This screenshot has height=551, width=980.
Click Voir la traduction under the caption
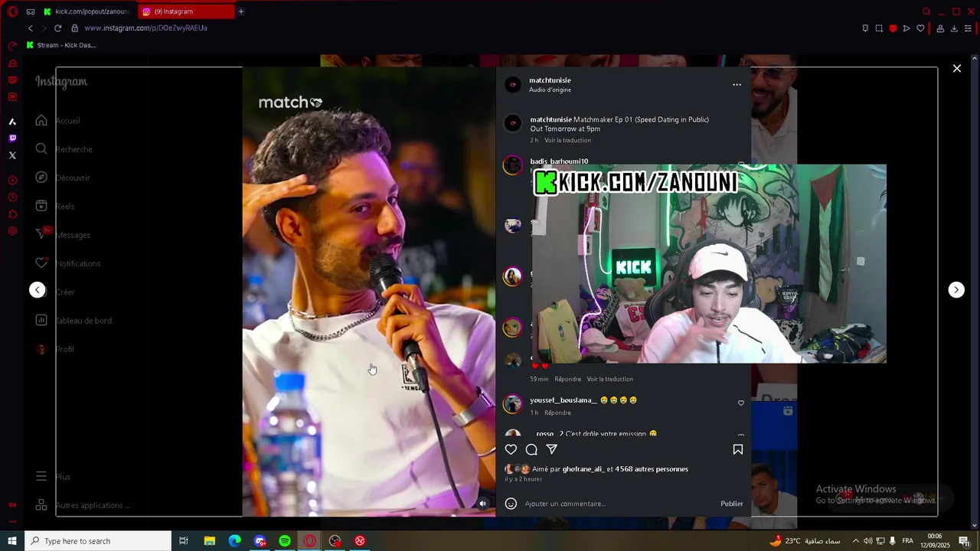click(567, 140)
